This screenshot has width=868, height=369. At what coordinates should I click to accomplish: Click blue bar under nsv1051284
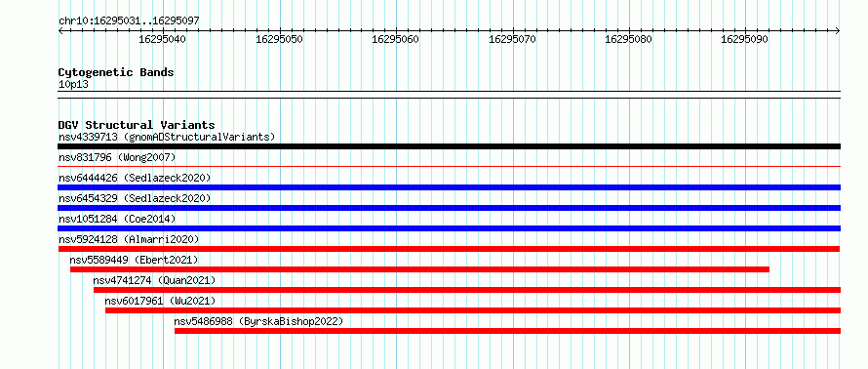click(x=449, y=228)
